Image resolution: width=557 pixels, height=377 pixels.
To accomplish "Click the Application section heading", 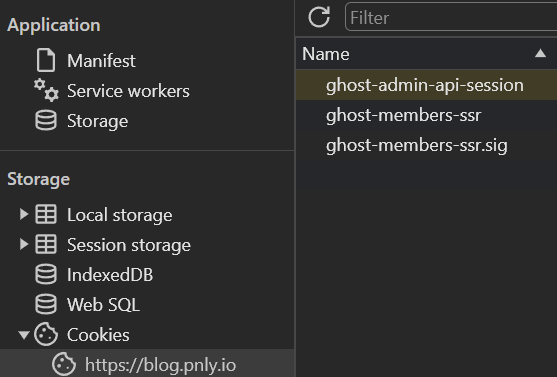I will point(54,25).
